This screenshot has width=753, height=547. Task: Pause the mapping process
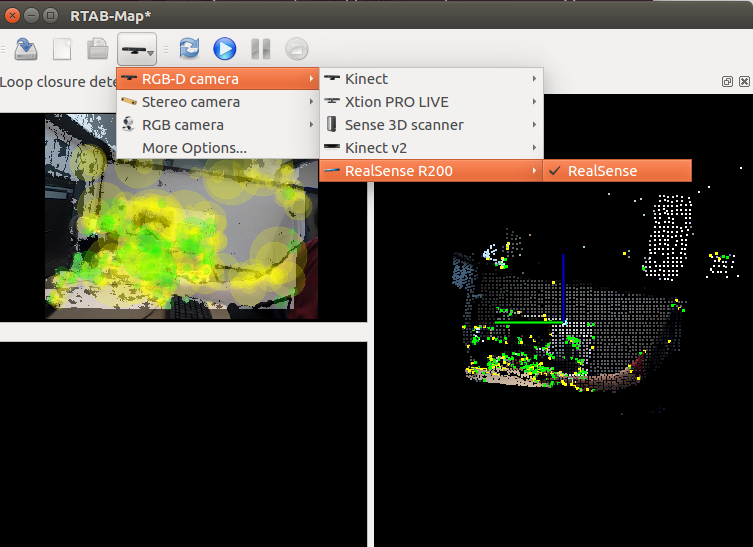pyautogui.click(x=260, y=48)
